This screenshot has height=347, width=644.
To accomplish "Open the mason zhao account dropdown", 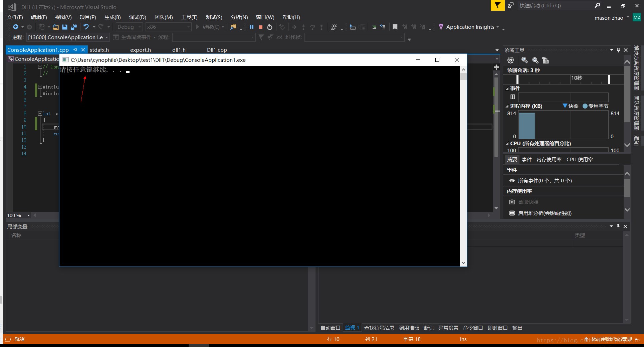I will point(612,18).
